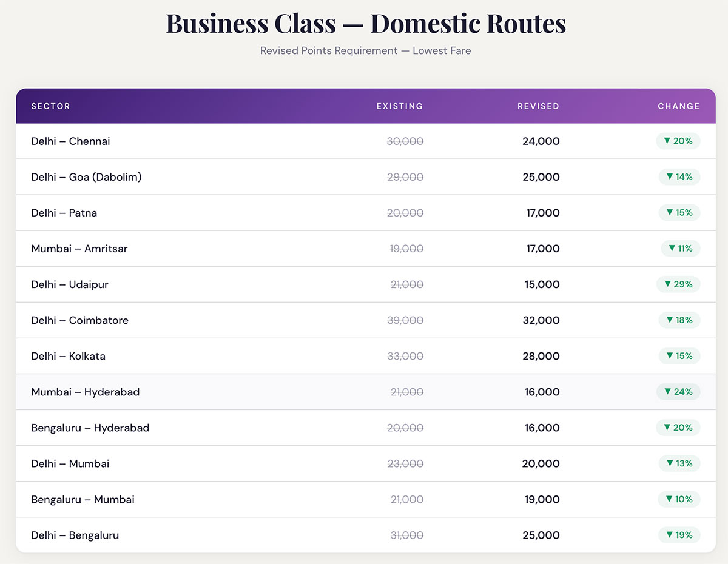Click the Revised Points Requirement subtitle
This screenshot has width=728, height=564.
tap(365, 51)
